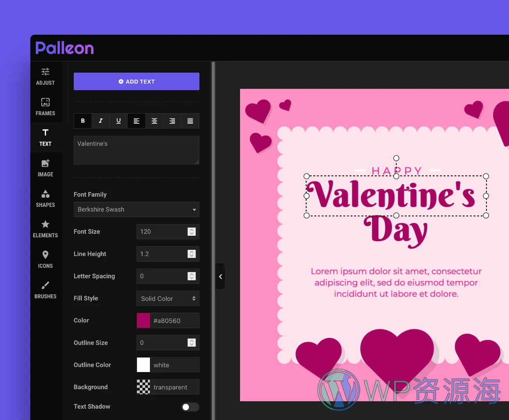Apply bold formatting to the text
The width and height of the screenshot is (509, 420).
click(82, 121)
